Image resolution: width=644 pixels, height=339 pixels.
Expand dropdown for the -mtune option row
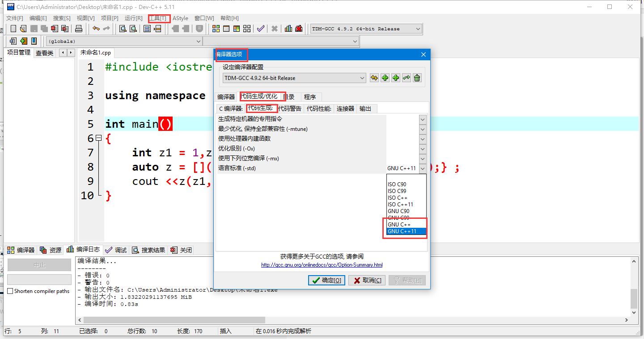coord(423,129)
